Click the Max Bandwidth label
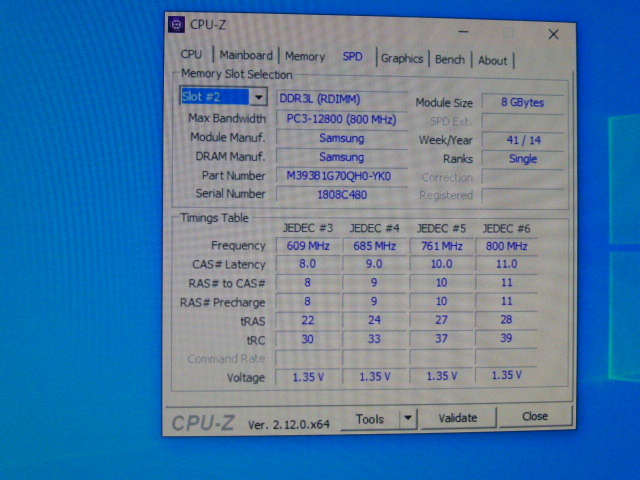The width and height of the screenshot is (640, 480). 227,118
